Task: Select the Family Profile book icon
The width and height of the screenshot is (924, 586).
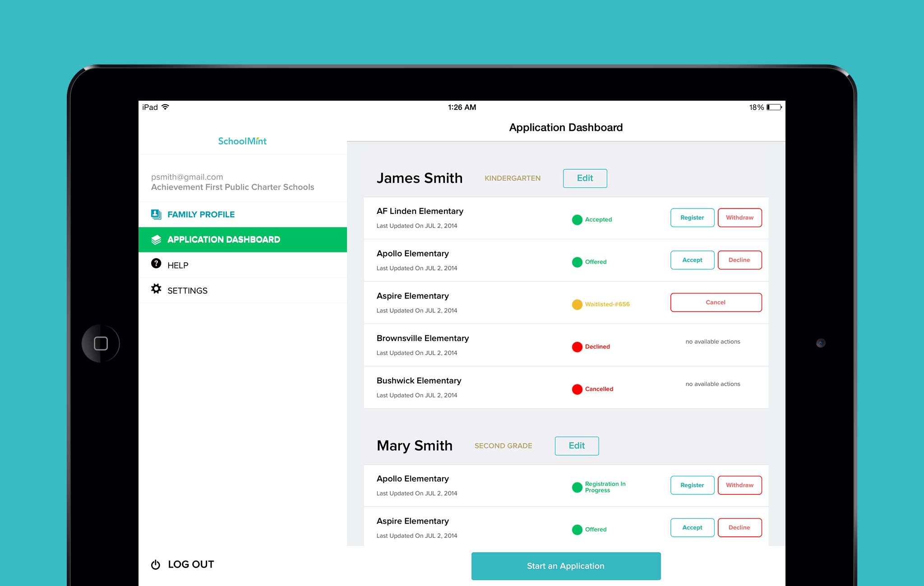Action: pos(156,214)
